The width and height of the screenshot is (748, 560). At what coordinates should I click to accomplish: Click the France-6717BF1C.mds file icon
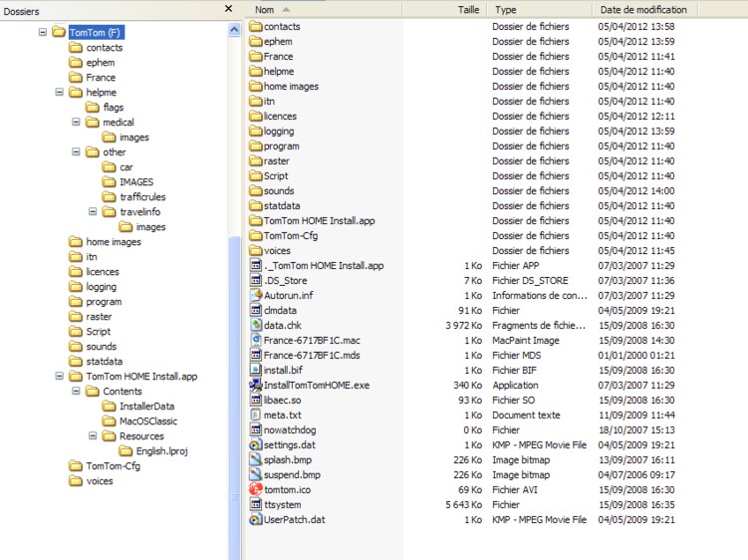point(256,355)
